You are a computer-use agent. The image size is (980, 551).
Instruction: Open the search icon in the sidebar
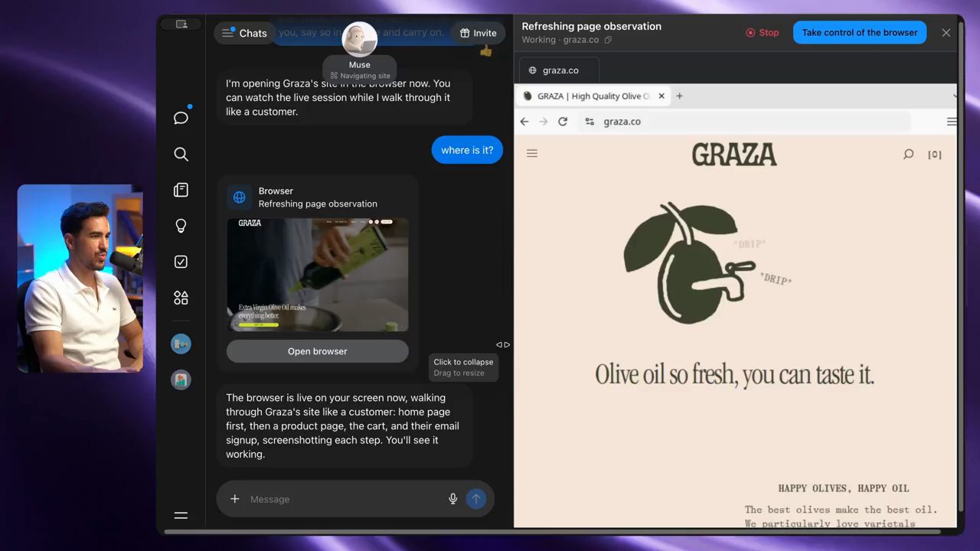click(181, 154)
